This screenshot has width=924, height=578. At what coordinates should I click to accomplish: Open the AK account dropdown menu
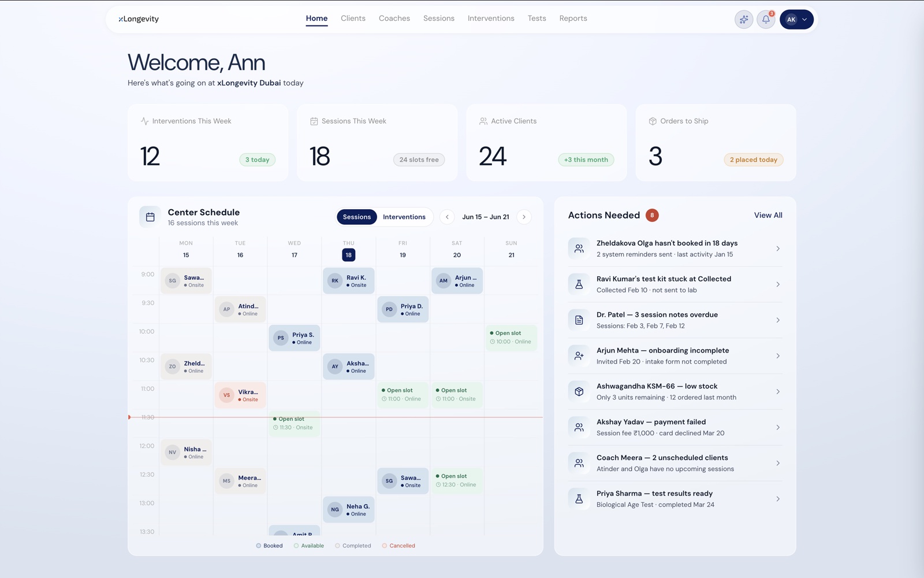point(796,20)
